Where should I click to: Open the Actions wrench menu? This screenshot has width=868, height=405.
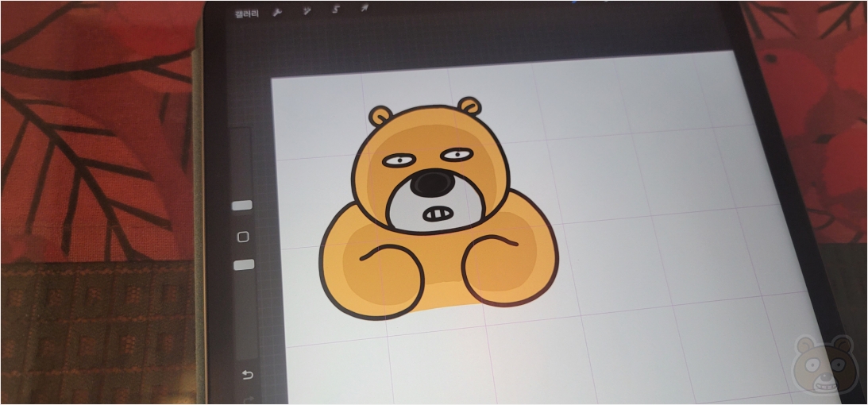(279, 13)
